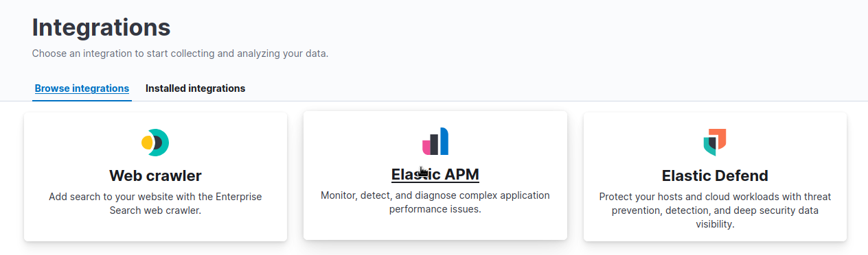Viewport: 868px width, 255px height.
Task: Open the Elastic Defend title link
Action: pos(715,175)
